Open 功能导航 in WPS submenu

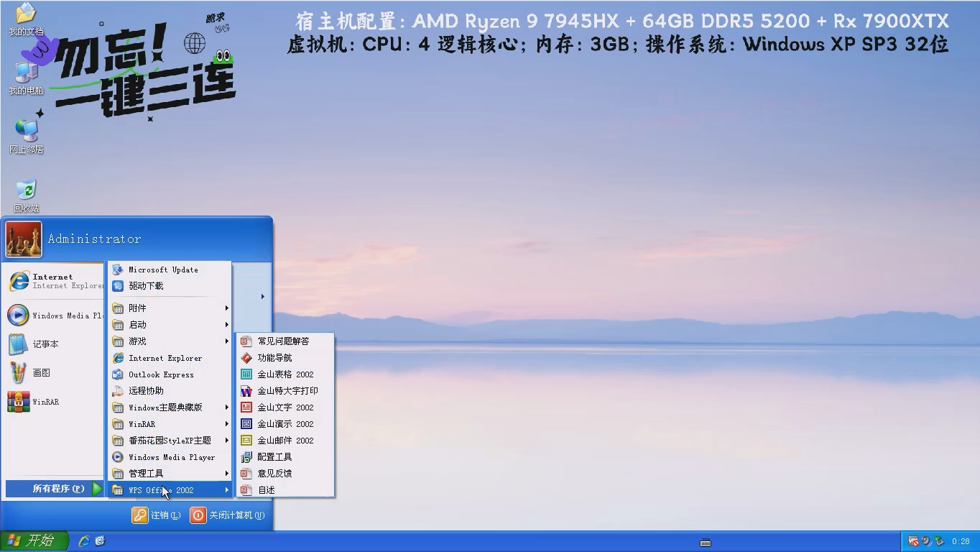(285, 358)
